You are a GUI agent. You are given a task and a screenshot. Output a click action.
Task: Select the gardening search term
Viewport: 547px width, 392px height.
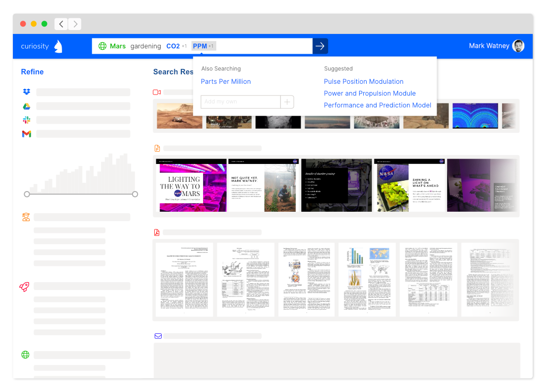coord(145,46)
